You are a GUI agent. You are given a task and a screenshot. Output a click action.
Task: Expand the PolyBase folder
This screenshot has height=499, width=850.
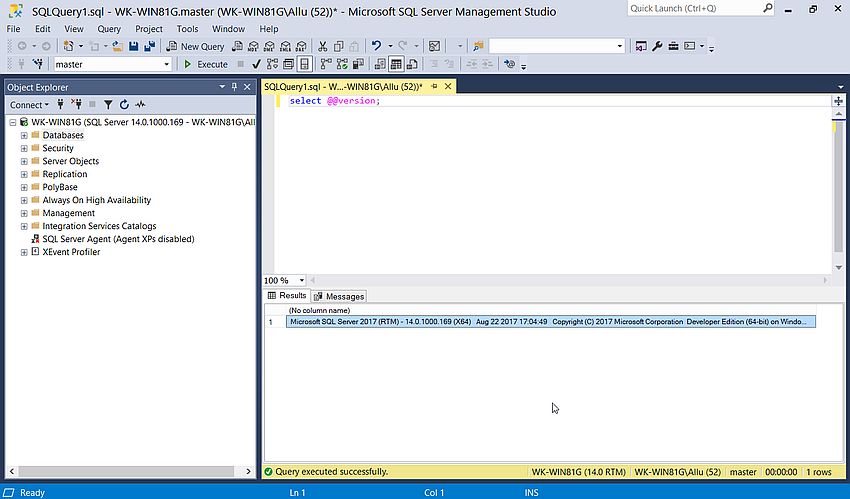click(x=24, y=187)
